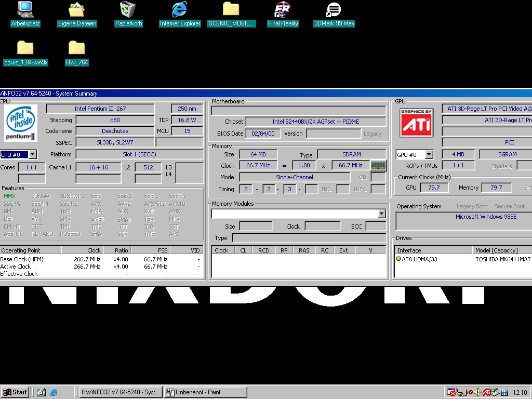Screen dimensions: 532x399
Task: Click the FSB column header
Action: pos(151,250)
